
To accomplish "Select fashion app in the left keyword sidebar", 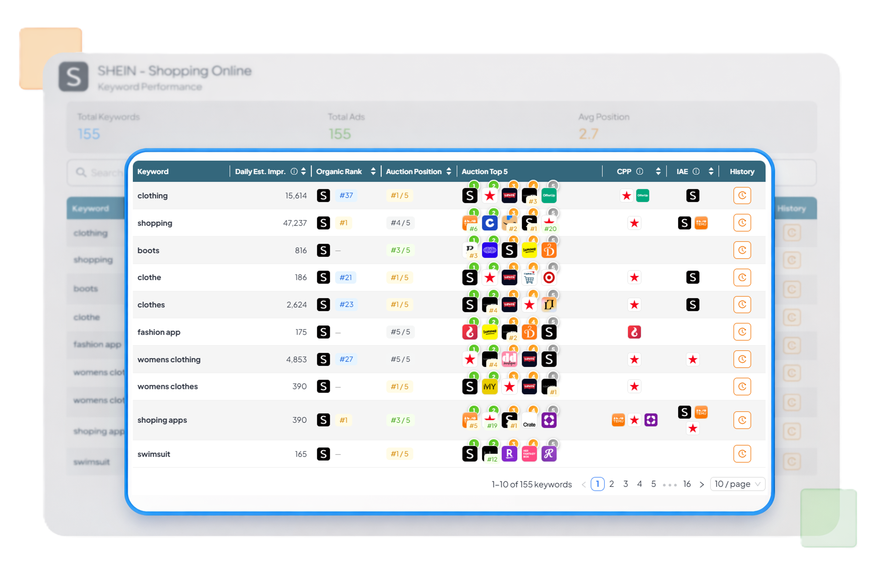I will [97, 344].
